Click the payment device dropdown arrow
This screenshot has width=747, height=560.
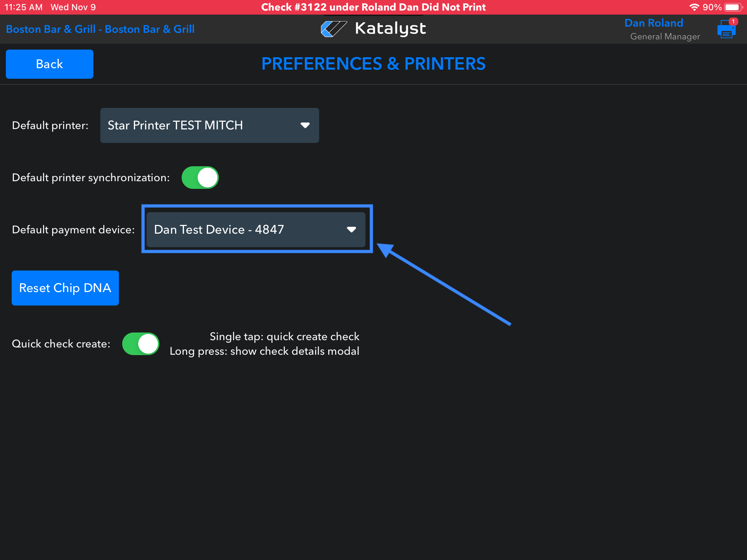click(351, 230)
